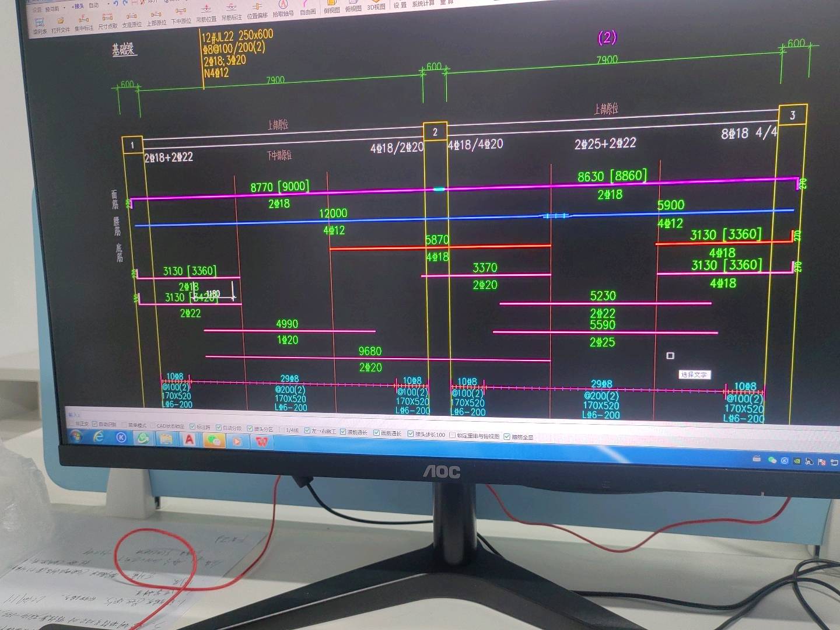Select the 自由画 free draw tool
Viewport: 840px width, 630px height.
307,8
